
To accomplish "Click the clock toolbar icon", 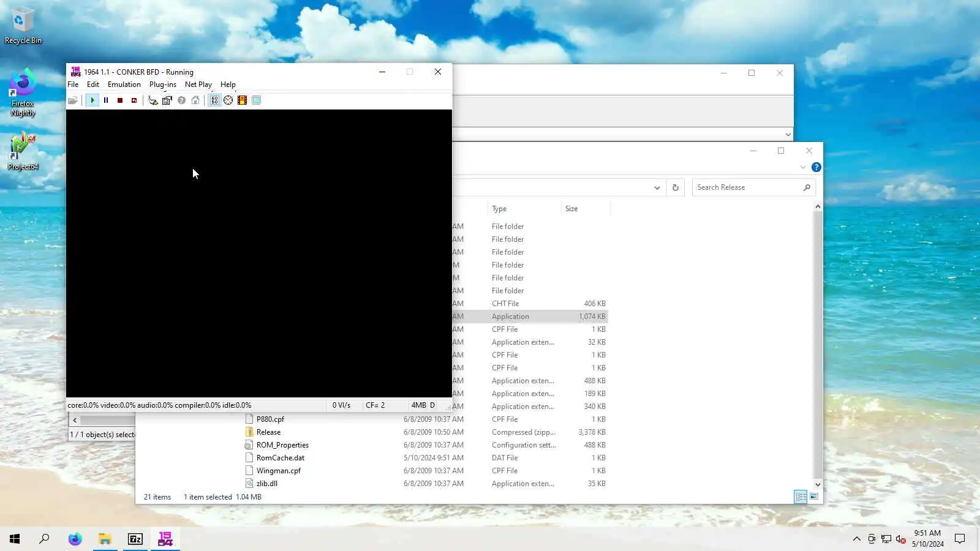I will (x=228, y=100).
